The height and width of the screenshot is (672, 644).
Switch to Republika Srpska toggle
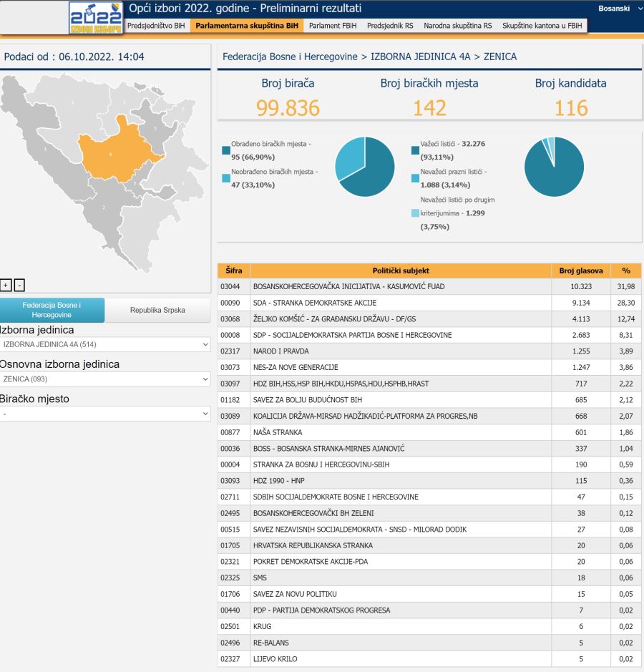pos(157,310)
